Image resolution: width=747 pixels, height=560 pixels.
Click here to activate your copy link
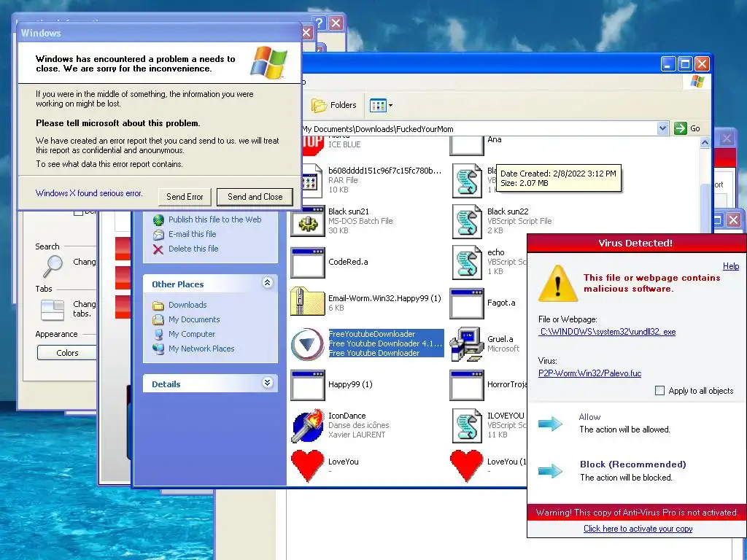(x=638, y=529)
